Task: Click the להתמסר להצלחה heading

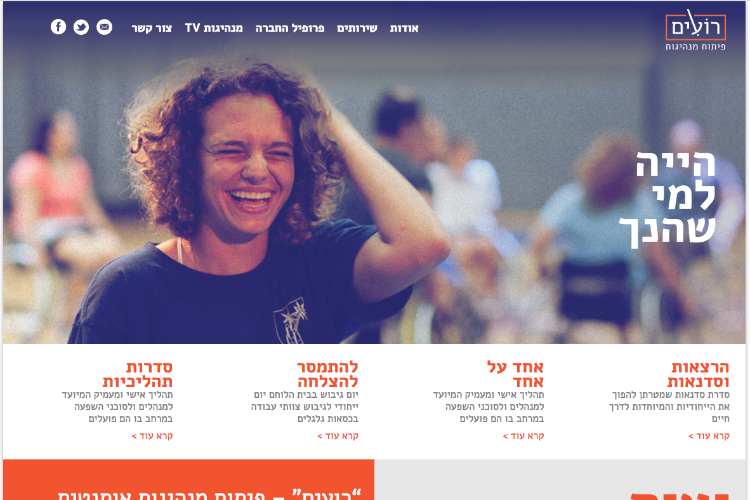Action: (328, 374)
